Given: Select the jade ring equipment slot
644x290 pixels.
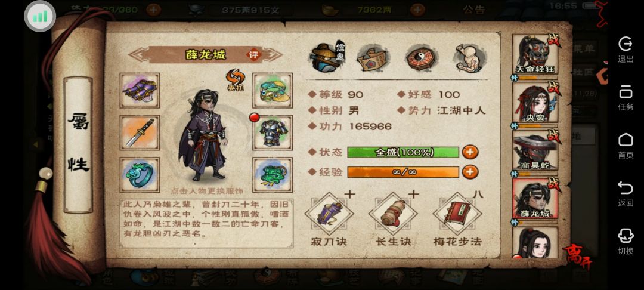Looking at the screenshot, I should [140, 175].
